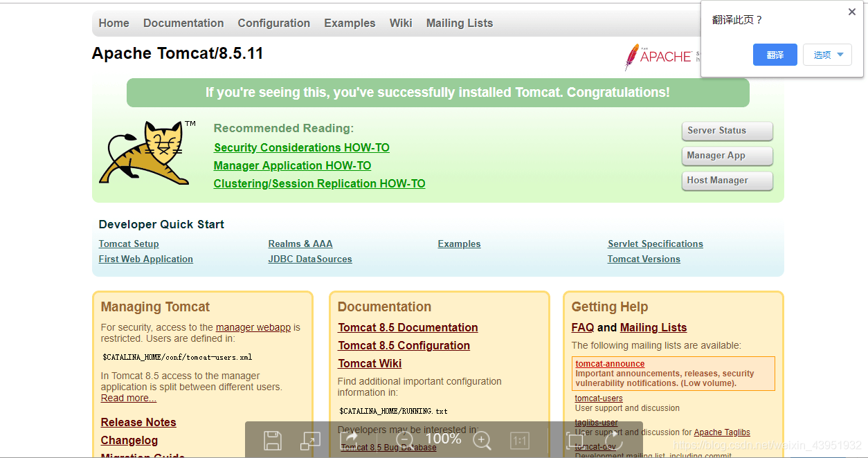Viewport: 868px width, 458px height.
Task: Click the Manager App button
Action: tap(727, 156)
